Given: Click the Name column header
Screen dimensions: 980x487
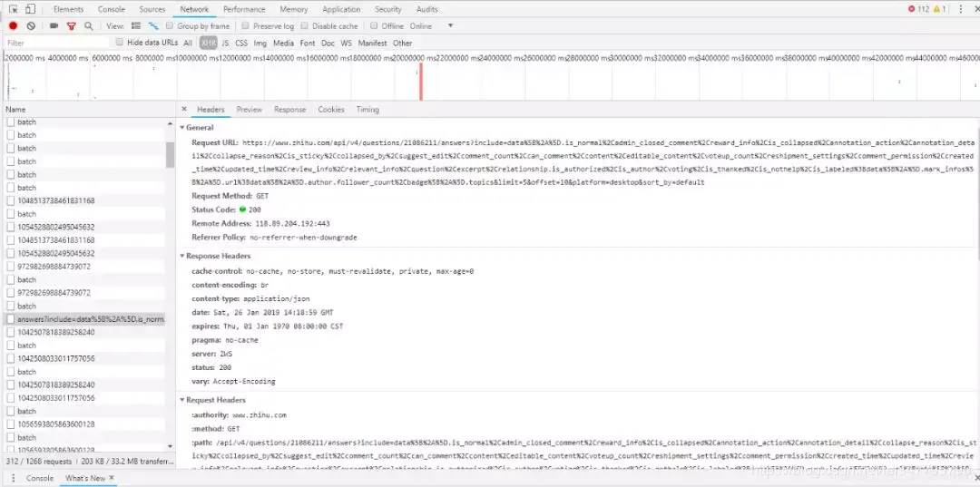Looking at the screenshot, I should coord(89,109).
